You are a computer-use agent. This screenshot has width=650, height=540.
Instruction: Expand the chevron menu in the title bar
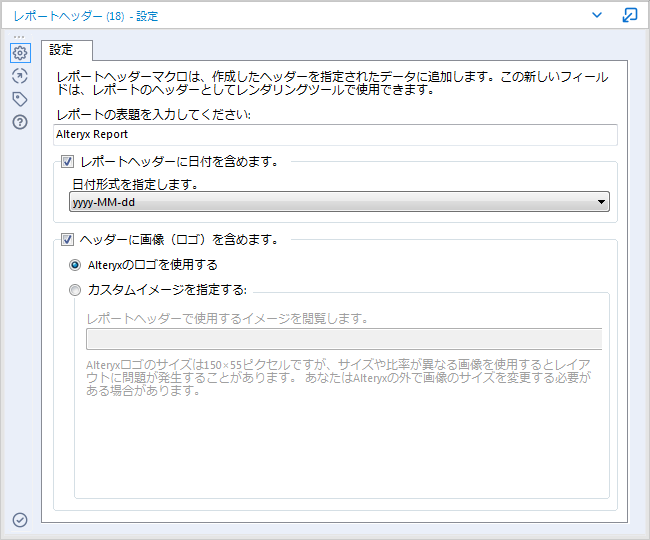[597, 15]
